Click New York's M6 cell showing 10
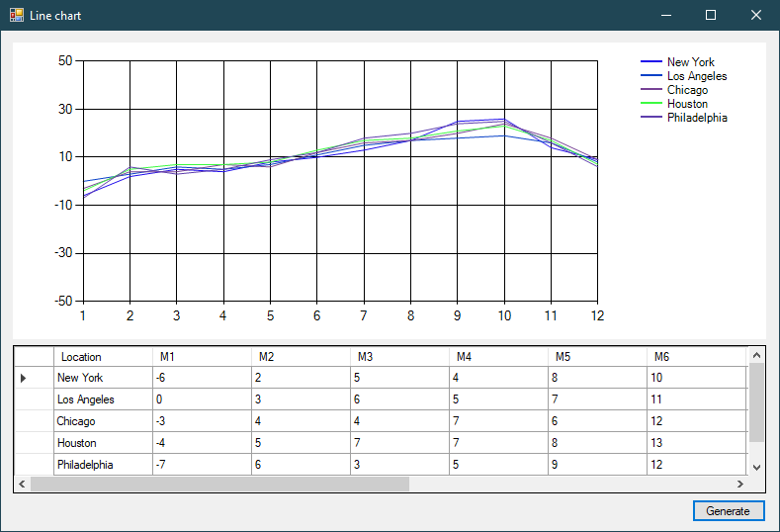 click(x=696, y=378)
